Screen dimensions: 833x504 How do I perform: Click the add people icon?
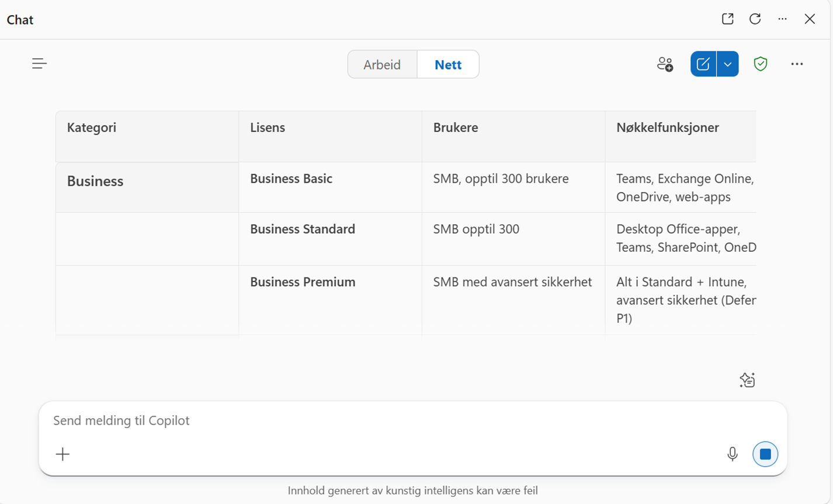coord(665,64)
